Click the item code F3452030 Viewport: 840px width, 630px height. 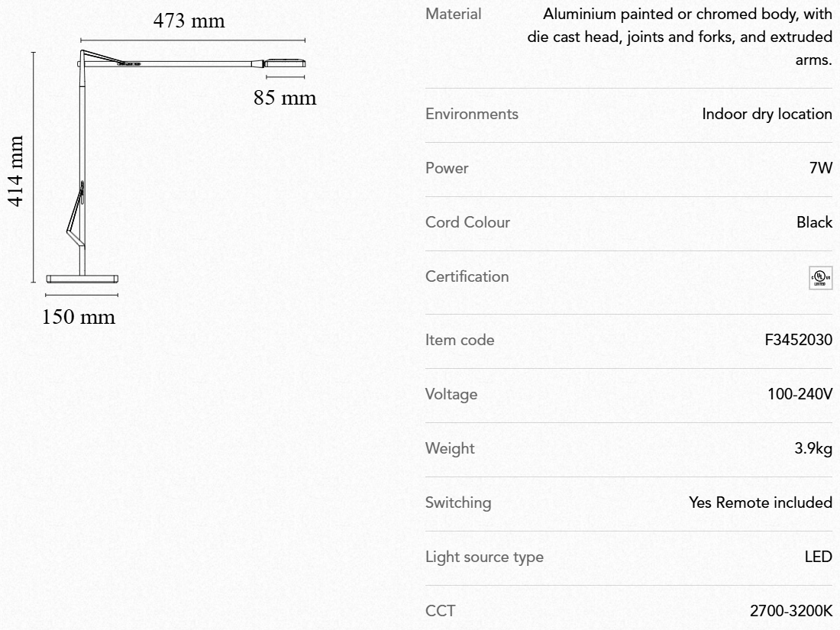[798, 341]
